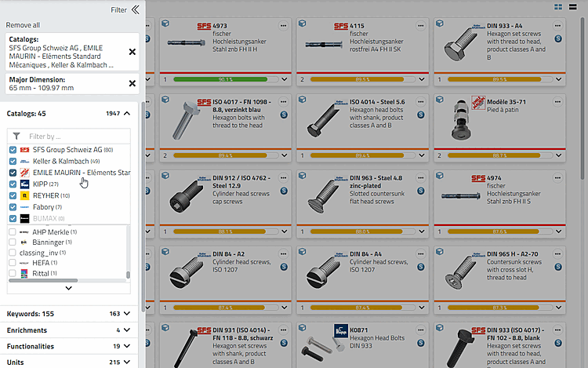This screenshot has height=368, width=588.
Task: Open the DIN 912 socket screw thumbnail
Action: (x=187, y=197)
